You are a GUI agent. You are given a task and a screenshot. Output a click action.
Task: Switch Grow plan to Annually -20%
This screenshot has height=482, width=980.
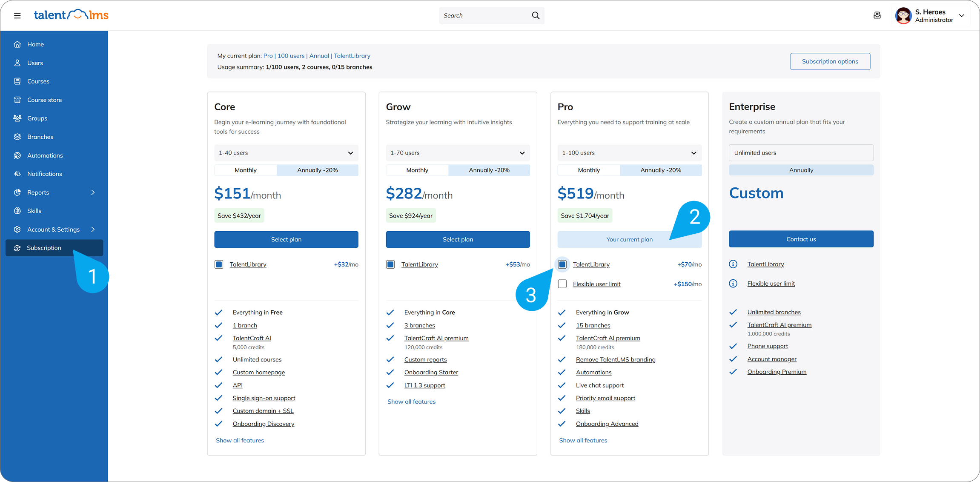click(489, 170)
